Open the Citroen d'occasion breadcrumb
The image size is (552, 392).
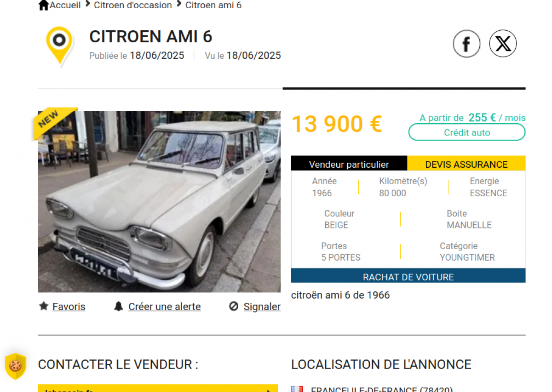[x=133, y=5]
